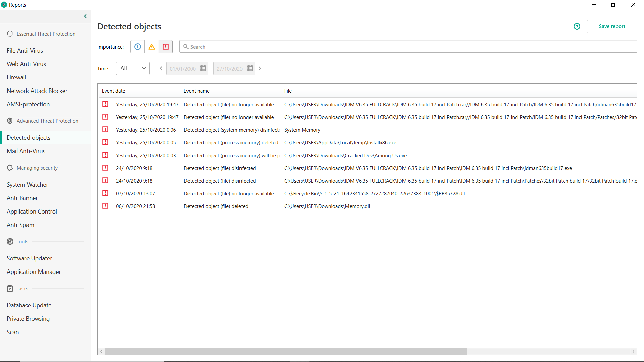
Task: Open AMSI-protection report
Action: pyautogui.click(x=28, y=104)
